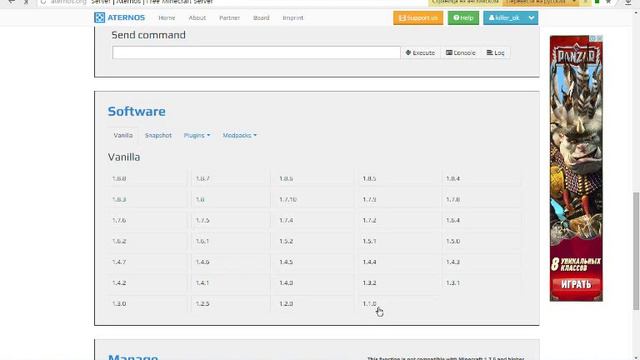Select Vanilla version 1.3.0

pyautogui.click(x=147, y=303)
